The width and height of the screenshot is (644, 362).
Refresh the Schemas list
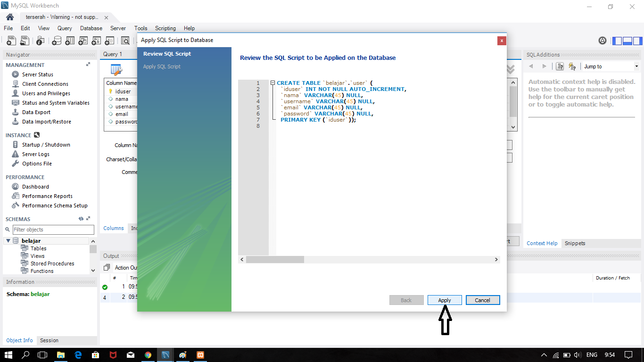[x=80, y=218]
